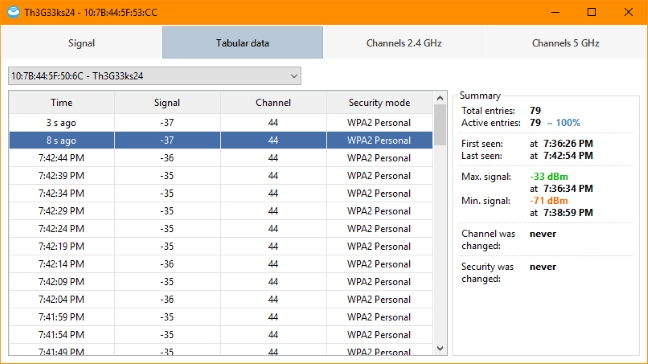Click Last seen time 7:42:54 PM
Viewport: 648px width, 364px height.
coord(568,156)
